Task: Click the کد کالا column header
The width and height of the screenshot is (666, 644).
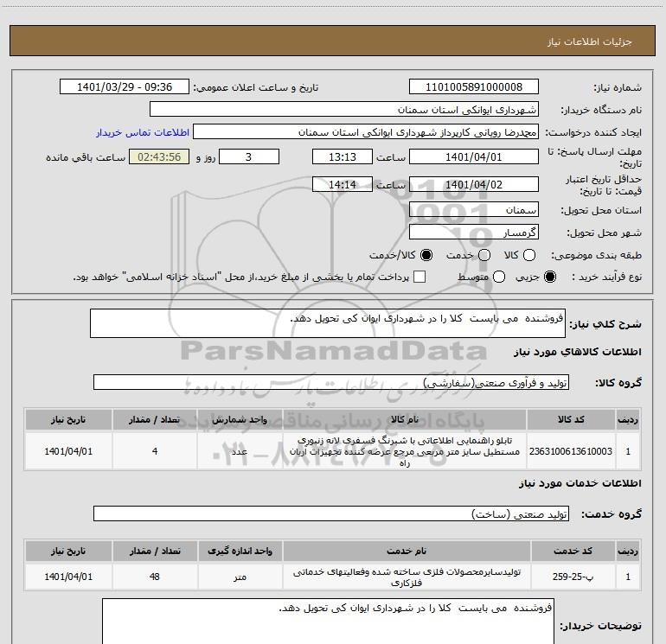Action: pos(571,419)
